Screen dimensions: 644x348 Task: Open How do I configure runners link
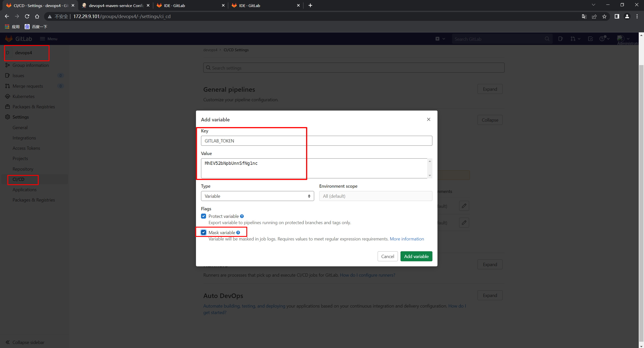367,275
